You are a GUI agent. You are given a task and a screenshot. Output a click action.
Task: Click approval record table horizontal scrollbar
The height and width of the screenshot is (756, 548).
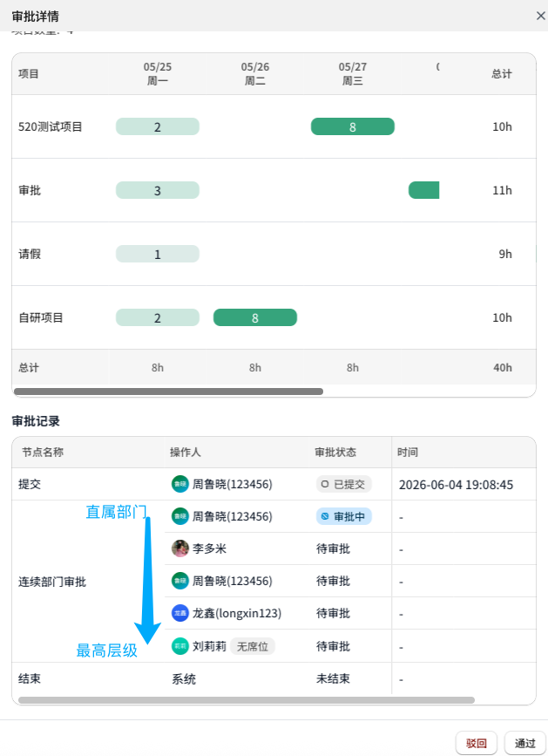pyautogui.click(x=246, y=700)
